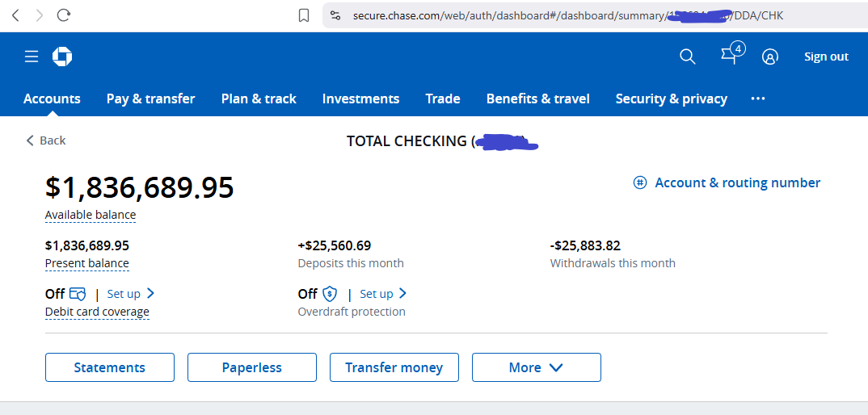Open the Investments tab
Image resolution: width=868 pixels, height=415 pixels.
tap(360, 99)
